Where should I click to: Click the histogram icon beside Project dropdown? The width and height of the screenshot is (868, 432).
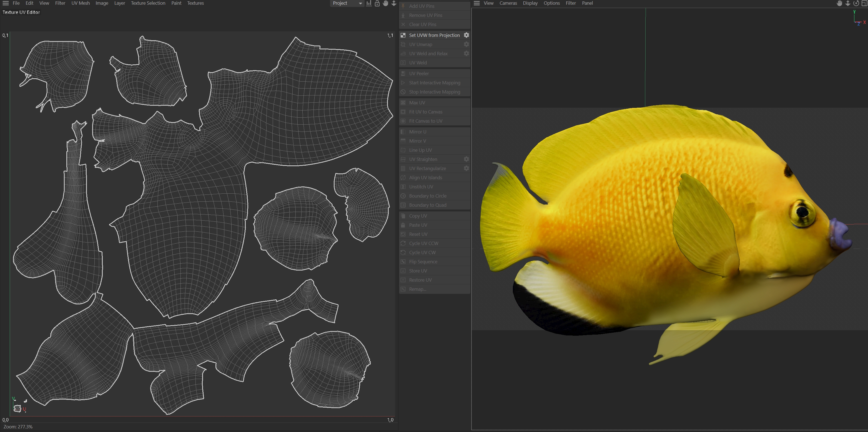click(x=369, y=3)
